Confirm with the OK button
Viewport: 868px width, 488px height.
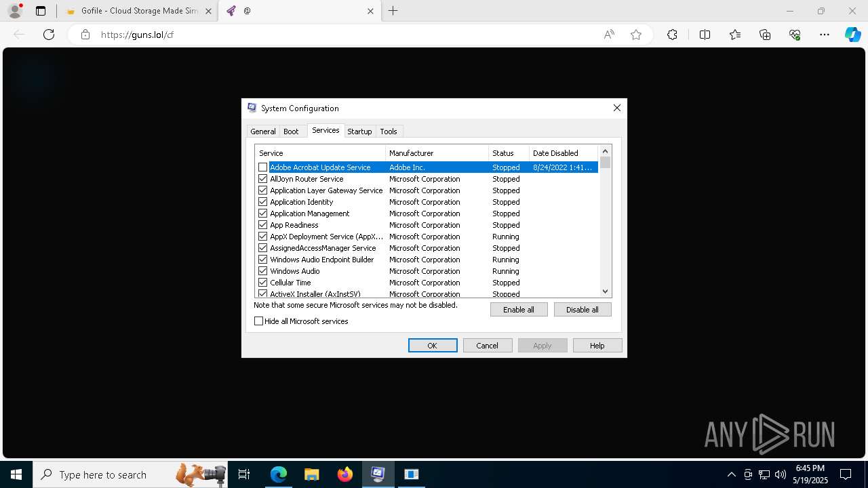[433, 346]
